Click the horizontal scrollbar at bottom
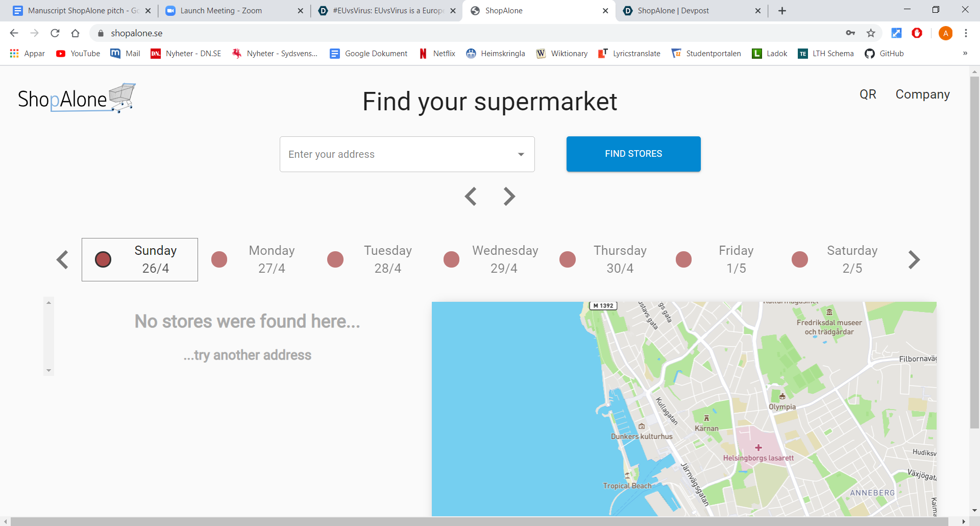The image size is (980, 526). tap(480, 521)
